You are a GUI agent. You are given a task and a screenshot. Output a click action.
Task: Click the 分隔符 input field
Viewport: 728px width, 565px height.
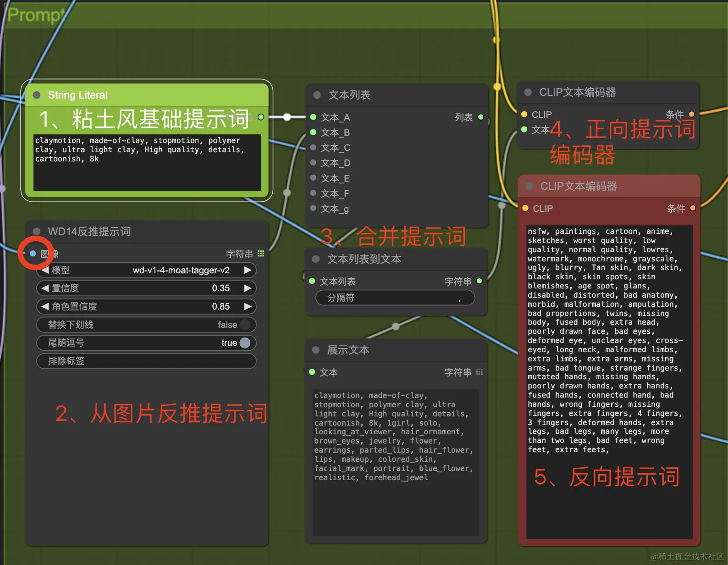(x=395, y=298)
